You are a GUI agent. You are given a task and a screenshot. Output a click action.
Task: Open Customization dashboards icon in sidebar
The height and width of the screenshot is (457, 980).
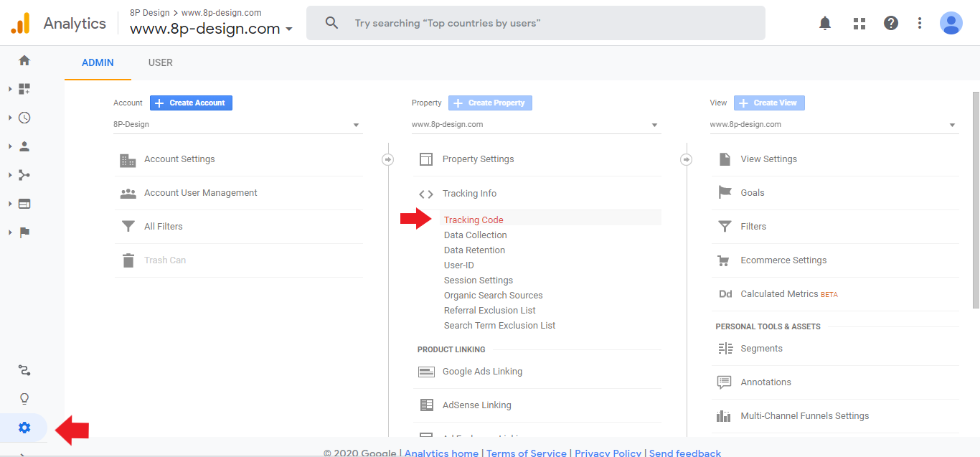[x=24, y=89]
